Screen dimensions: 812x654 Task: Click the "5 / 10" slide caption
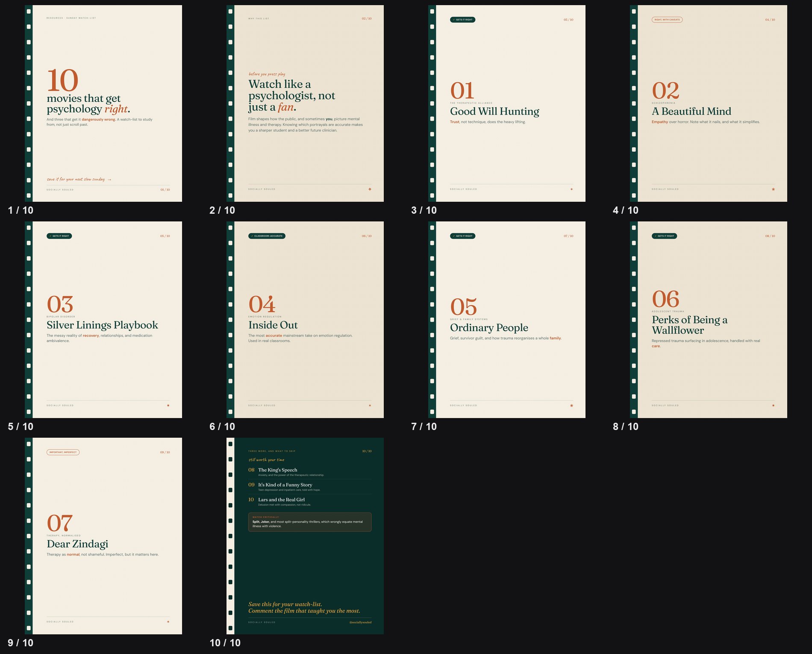pos(21,427)
